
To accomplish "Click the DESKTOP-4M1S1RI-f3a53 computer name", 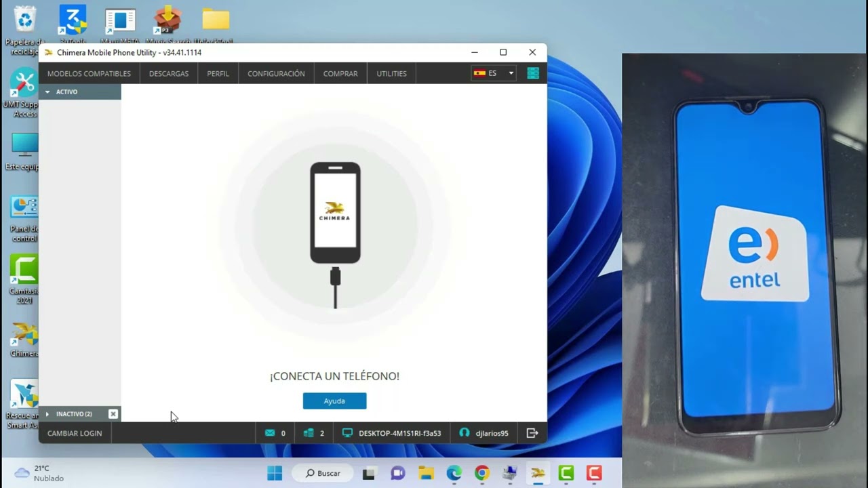I will coord(399,433).
